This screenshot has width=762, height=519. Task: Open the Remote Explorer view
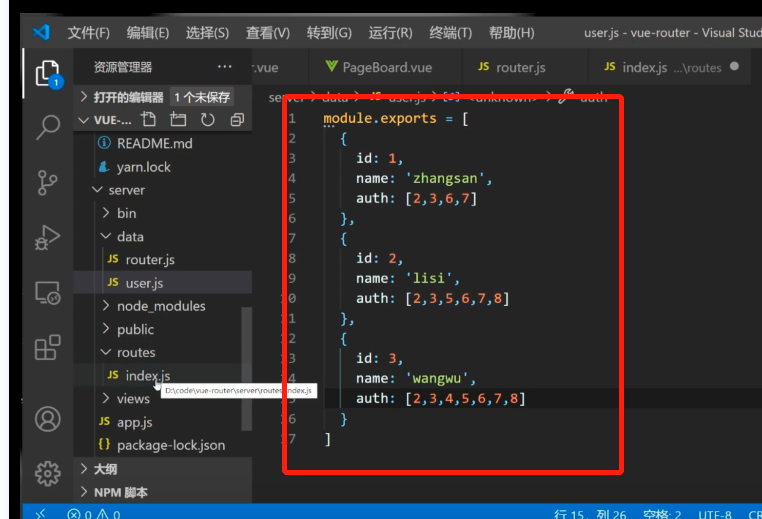48,293
